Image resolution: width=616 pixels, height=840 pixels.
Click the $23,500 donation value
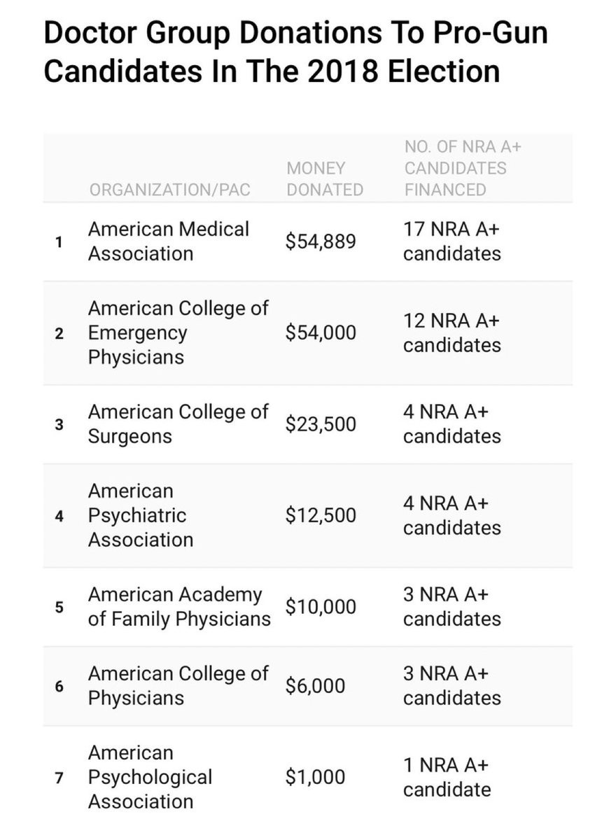[321, 425]
